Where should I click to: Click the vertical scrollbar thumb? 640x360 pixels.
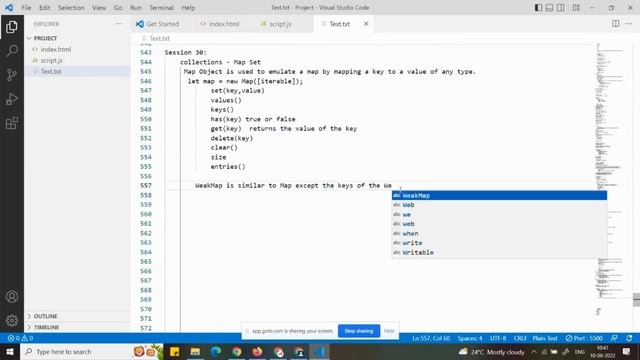(x=636, y=299)
